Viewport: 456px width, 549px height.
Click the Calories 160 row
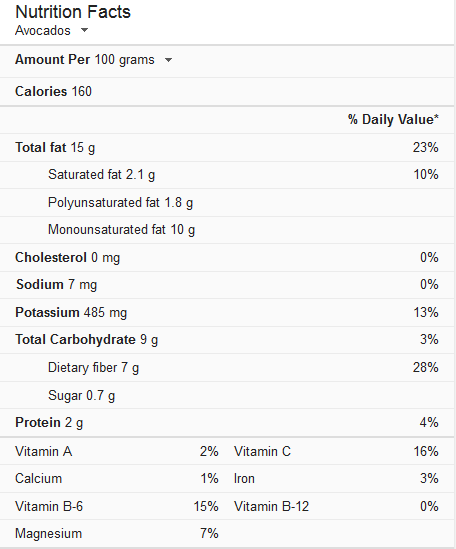click(227, 92)
